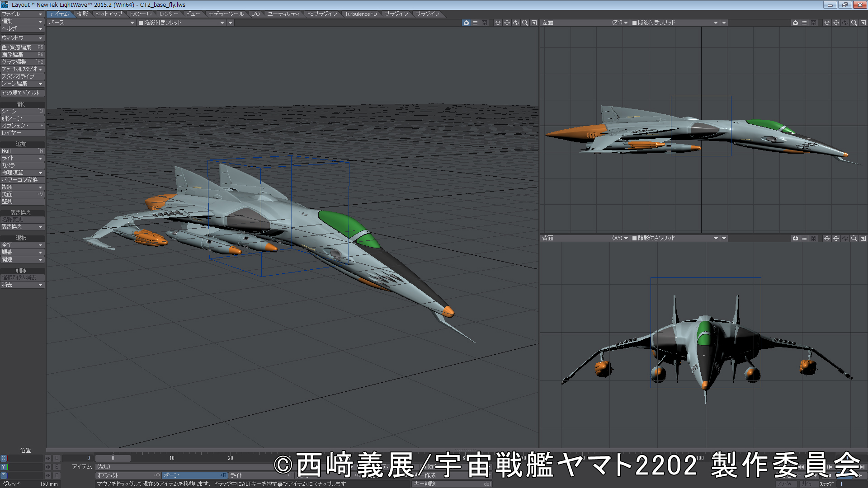Click rotate view icon in perspective viewport
The image size is (868, 488).
click(x=516, y=23)
